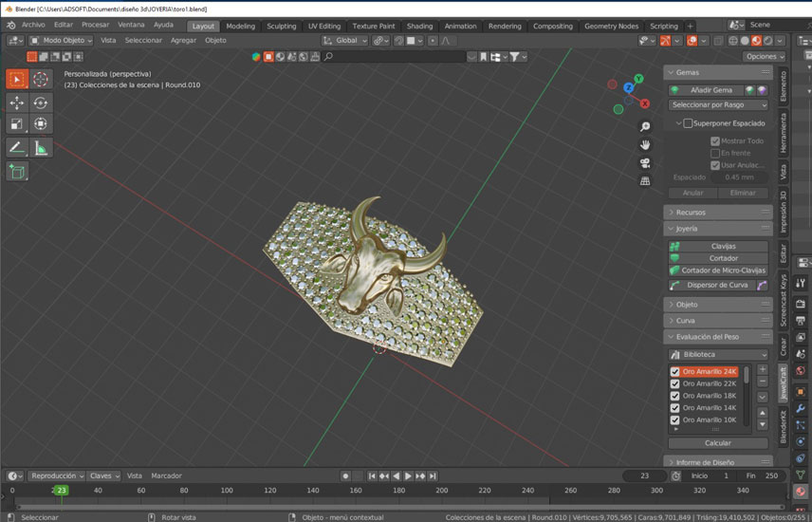Click the Espaciado 0.45 mm value slider
812x522 pixels.
[739, 177]
